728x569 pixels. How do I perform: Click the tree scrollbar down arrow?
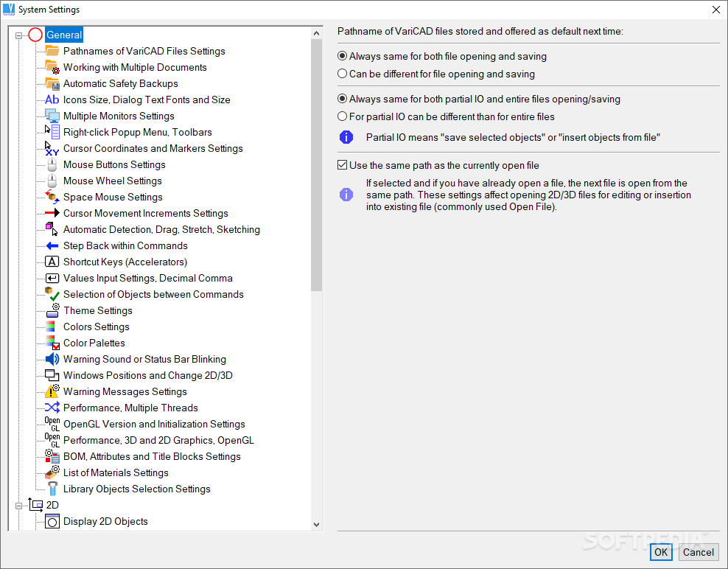click(x=316, y=525)
